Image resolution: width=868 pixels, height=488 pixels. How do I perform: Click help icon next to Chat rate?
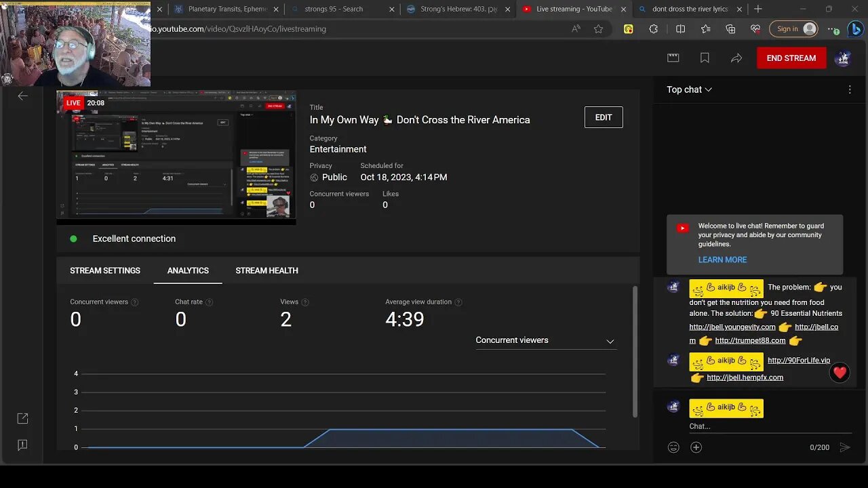(209, 302)
